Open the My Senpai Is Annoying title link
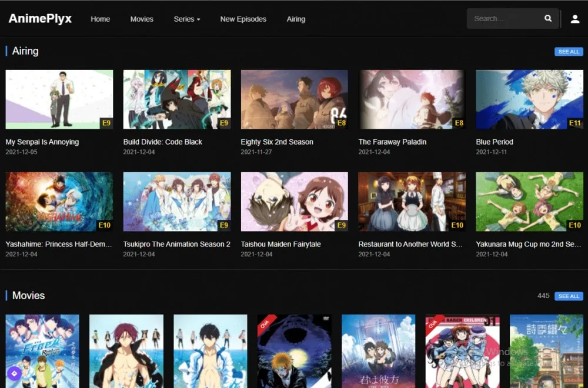Screen dimensions: 588x388 coord(41,142)
